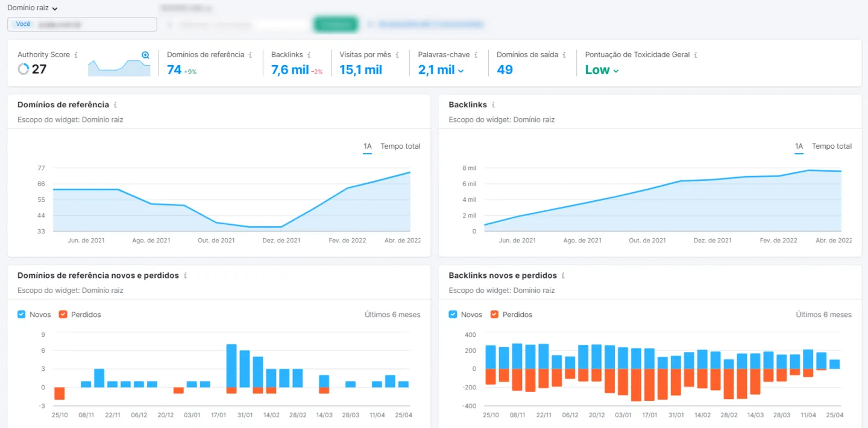
Task: Open the 74 referring domains value link
Action: click(x=174, y=70)
